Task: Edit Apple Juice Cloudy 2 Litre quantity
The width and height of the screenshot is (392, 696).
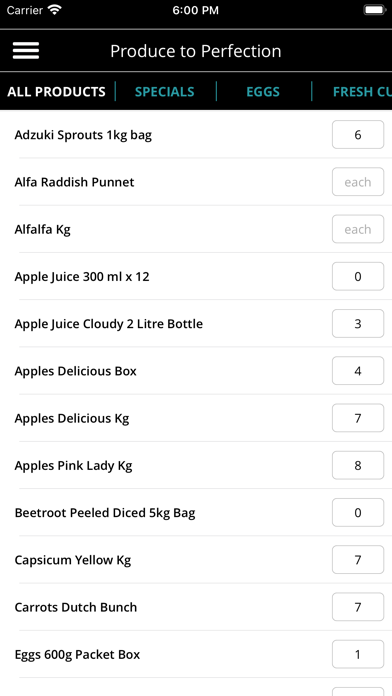Action: coord(358,324)
